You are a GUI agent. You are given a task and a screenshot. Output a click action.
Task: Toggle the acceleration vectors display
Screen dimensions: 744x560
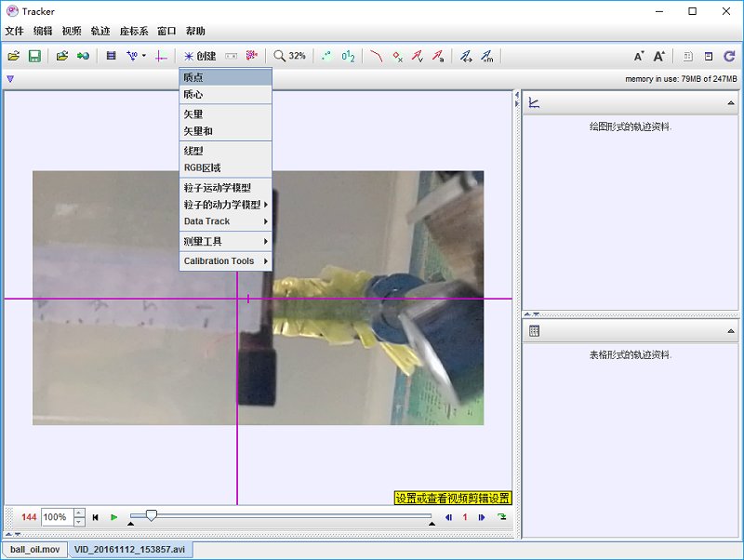pos(437,55)
